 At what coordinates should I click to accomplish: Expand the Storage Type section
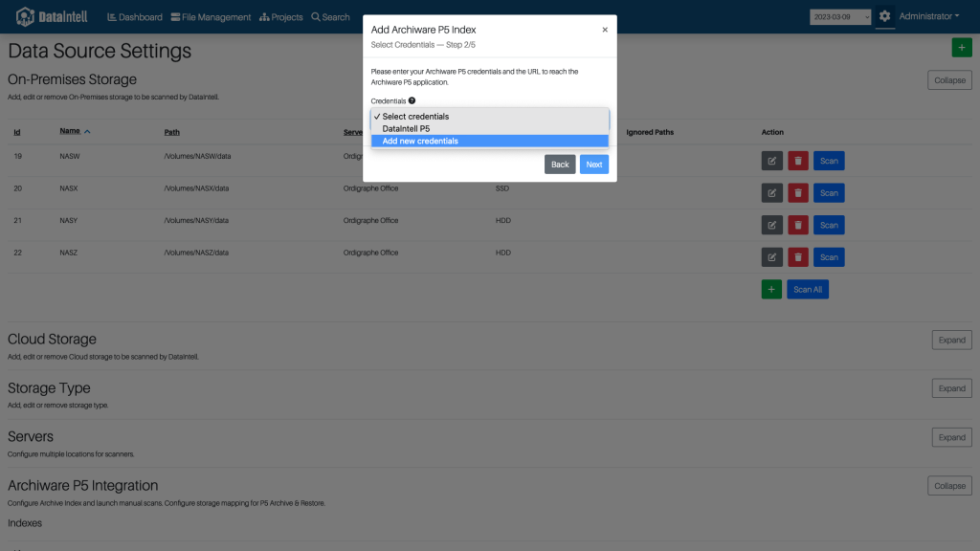[951, 388]
